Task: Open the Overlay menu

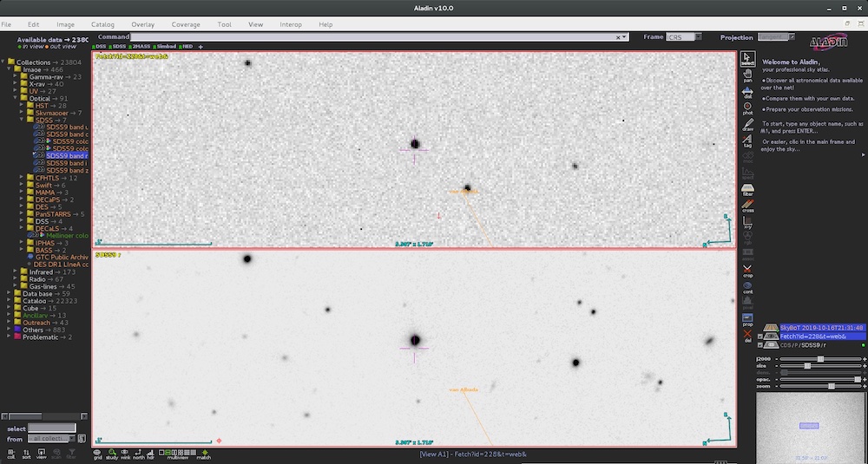Action: point(143,24)
